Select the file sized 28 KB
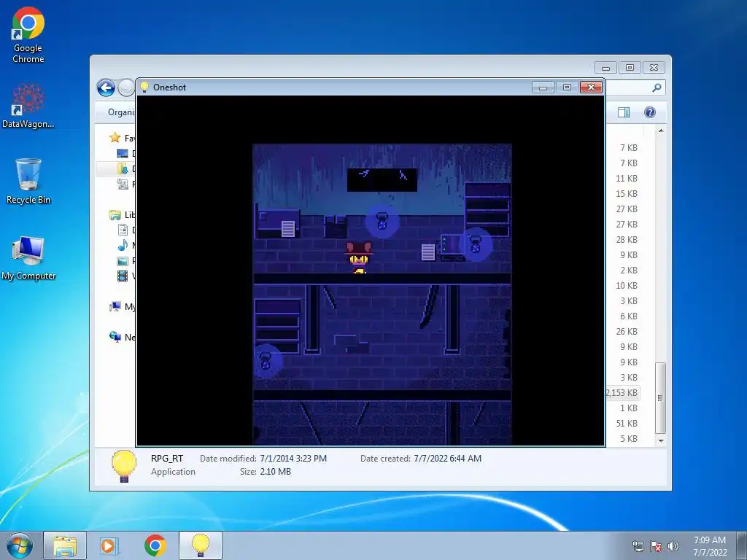This screenshot has width=747, height=560. coord(626,239)
